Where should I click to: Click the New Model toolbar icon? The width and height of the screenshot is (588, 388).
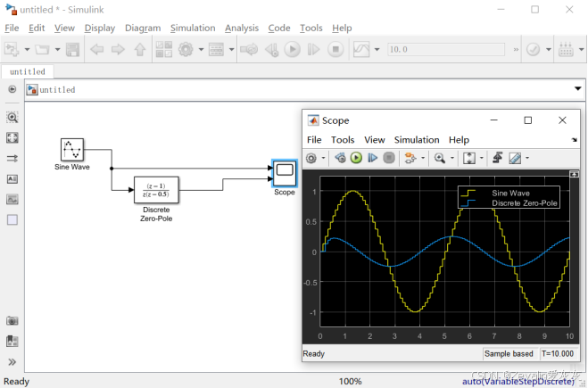[12, 49]
